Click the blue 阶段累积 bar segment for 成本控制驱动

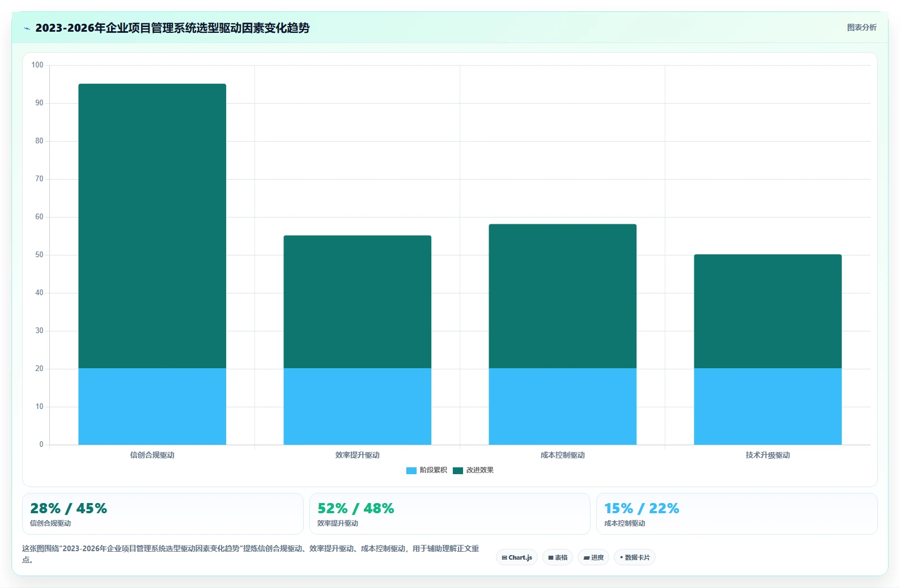tap(562, 407)
